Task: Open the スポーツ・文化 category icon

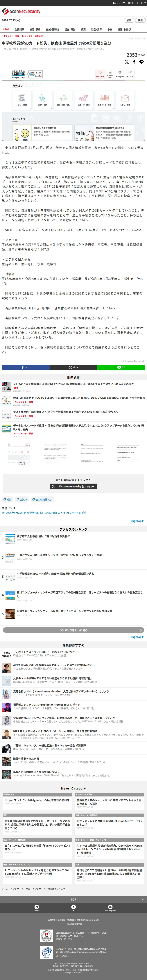Action: tap(84, 101)
